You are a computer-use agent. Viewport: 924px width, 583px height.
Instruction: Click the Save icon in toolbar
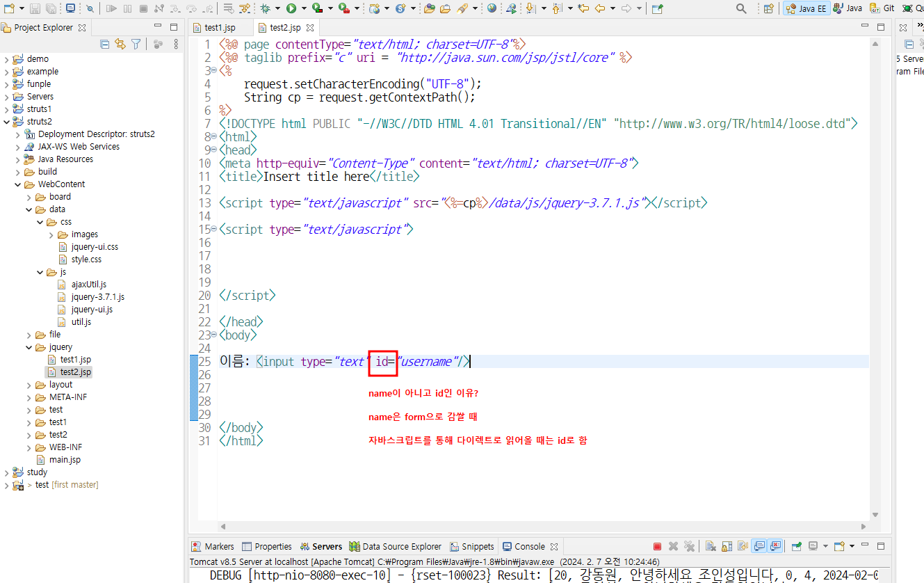(x=35, y=8)
